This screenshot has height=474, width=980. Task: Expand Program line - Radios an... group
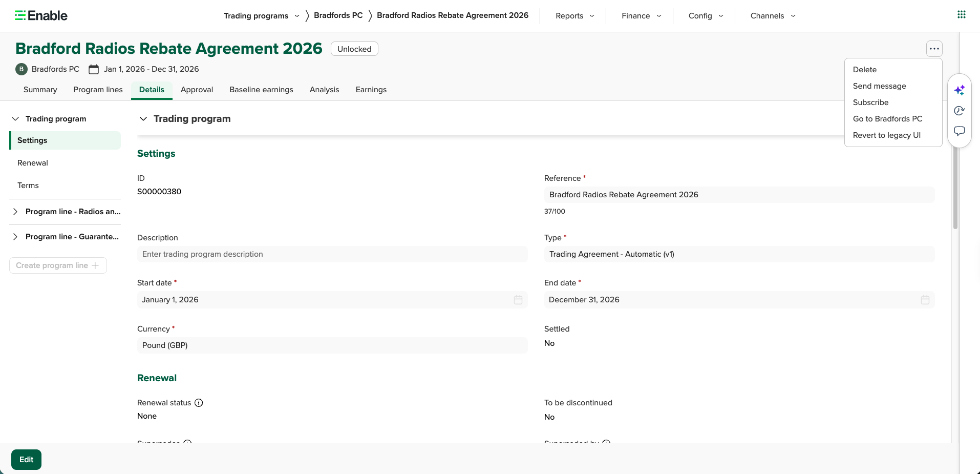coord(15,212)
